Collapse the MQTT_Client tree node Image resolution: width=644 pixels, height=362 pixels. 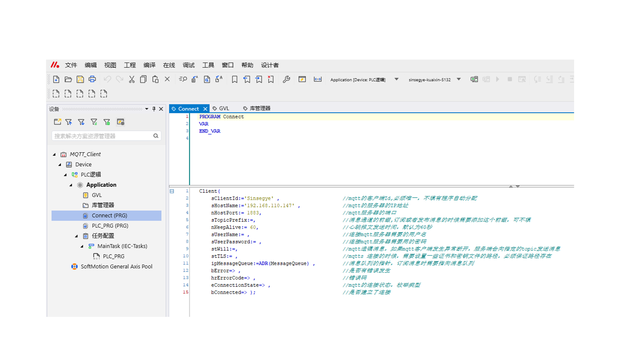click(x=54, y=155)
